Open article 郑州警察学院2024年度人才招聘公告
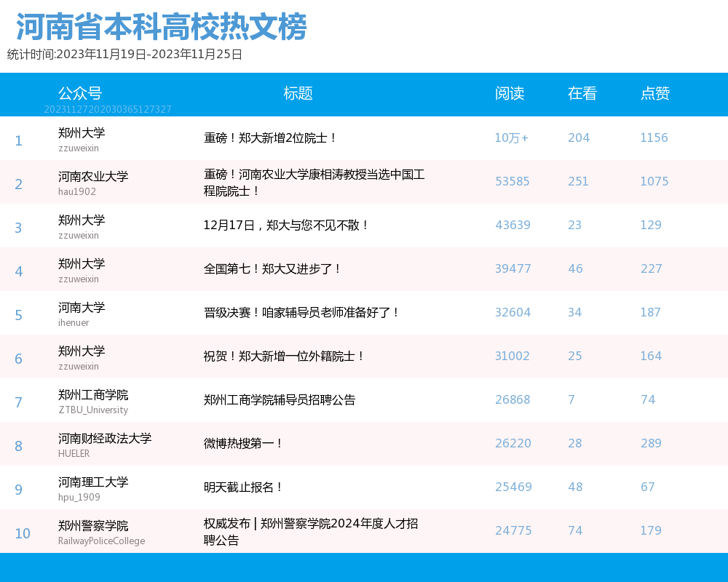728x582 pixels. tap(311, 531)
